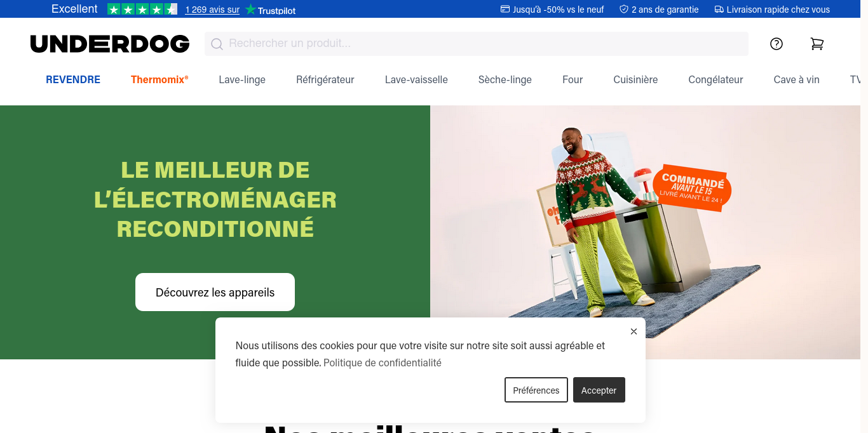Click the Trustpilot star logo
Viewport: 868px width, 433px height.
[x=251, y=10]
